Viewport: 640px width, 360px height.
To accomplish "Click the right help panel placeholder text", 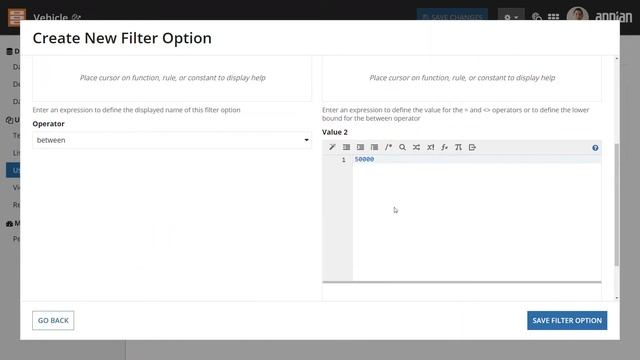I will click(462, 78).
